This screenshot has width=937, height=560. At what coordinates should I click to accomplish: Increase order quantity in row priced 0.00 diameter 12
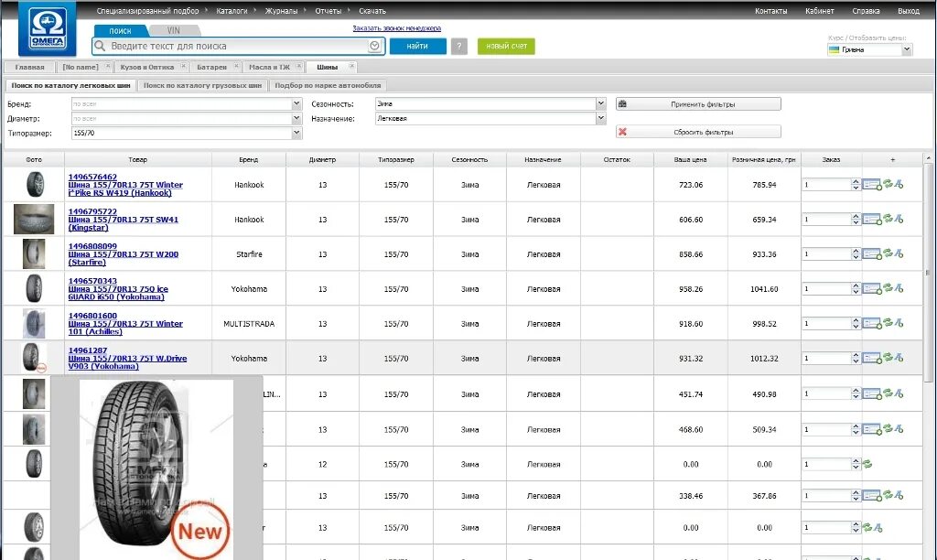pos(856,461)
